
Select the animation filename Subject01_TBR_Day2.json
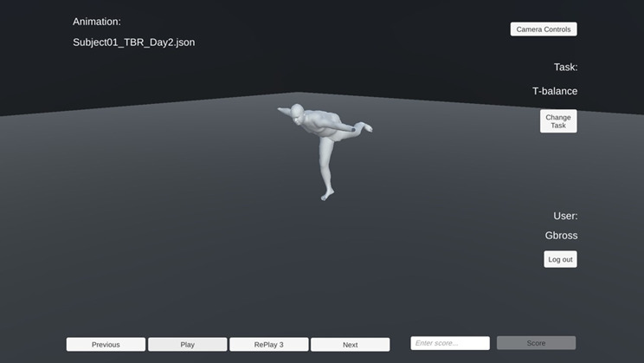click(134, 42)
